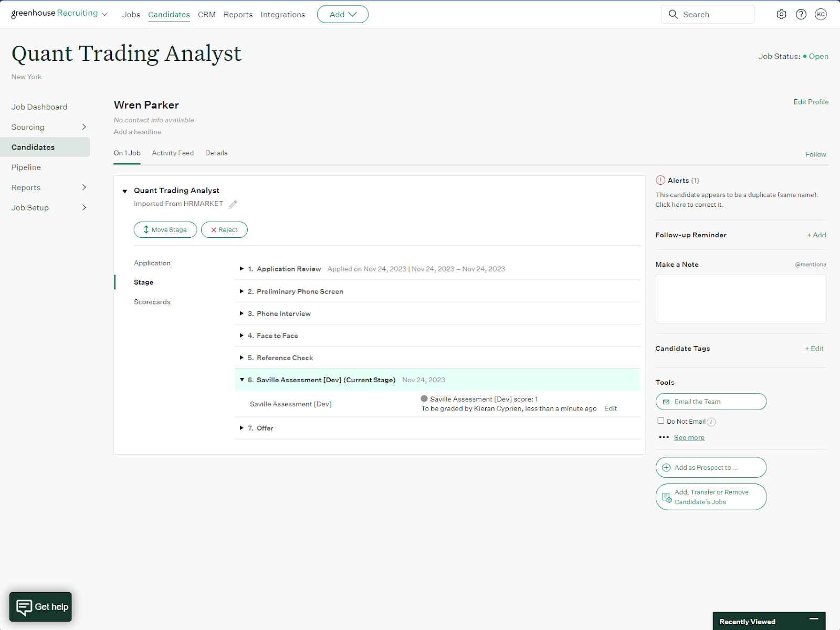Open the Jobs top menu
Image resolution: width=840 pixels, height=630 pixels.
coord(131,14)
